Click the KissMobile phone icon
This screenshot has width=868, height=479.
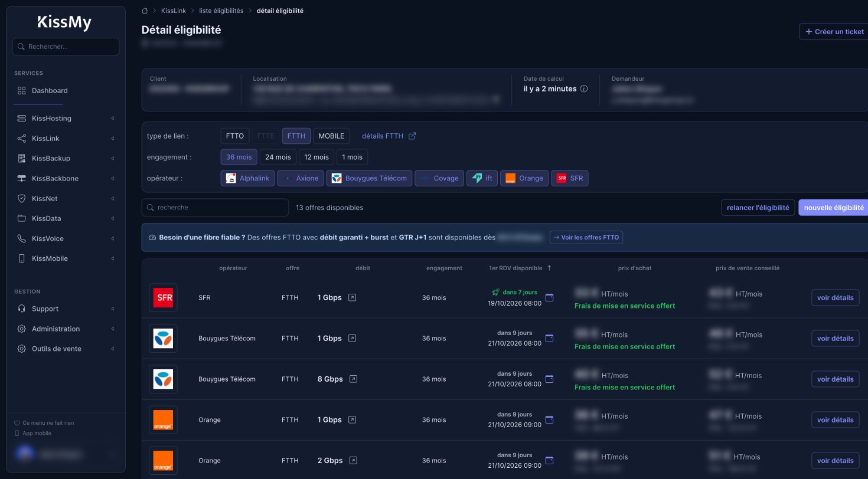pyautogui.click(x=22, y=259)
